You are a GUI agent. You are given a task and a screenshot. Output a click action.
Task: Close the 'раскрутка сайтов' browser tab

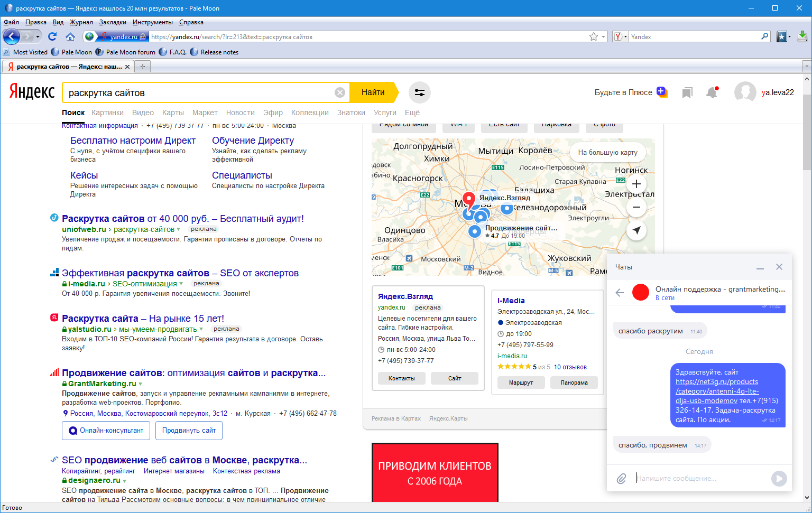tap(127, 67)
